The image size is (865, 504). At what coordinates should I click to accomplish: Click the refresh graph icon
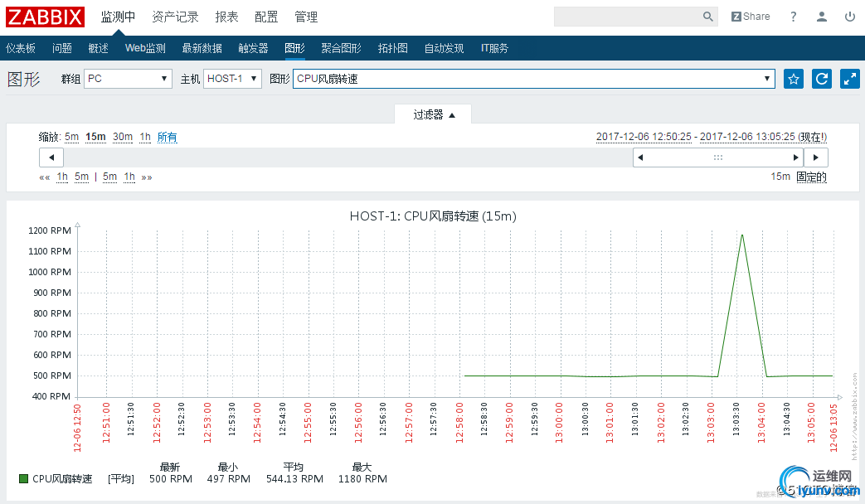click(821, 79)
